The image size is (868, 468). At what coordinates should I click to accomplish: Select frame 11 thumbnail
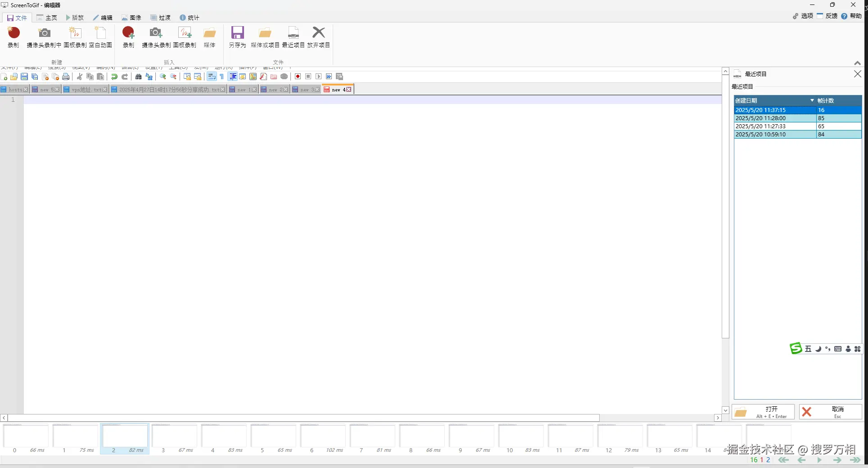570,439
